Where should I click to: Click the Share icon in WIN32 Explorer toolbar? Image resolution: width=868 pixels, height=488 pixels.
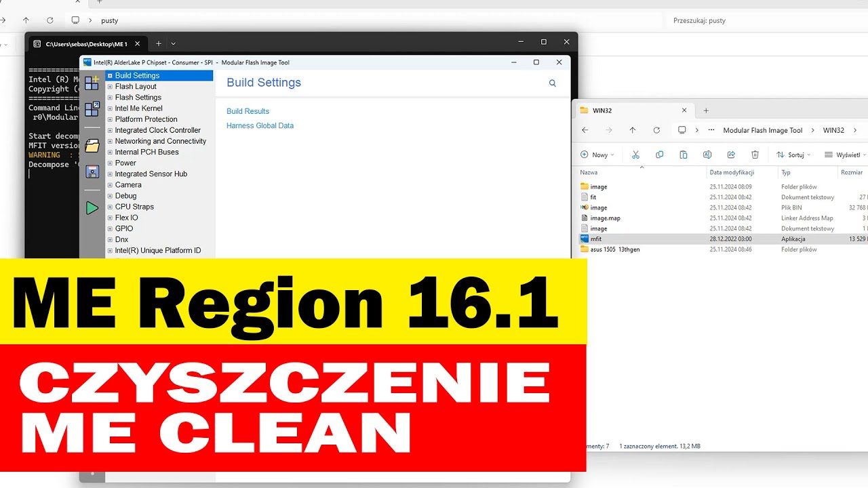(731, 155)
